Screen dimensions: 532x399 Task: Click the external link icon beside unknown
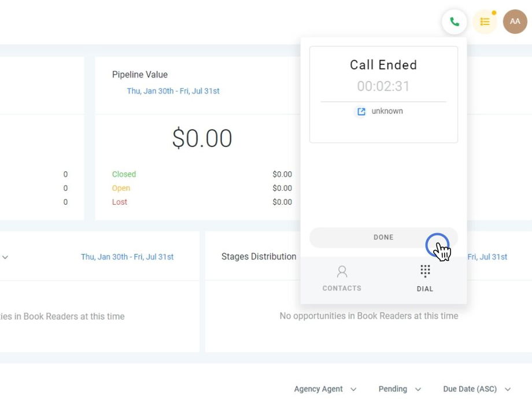pos(361,112)
